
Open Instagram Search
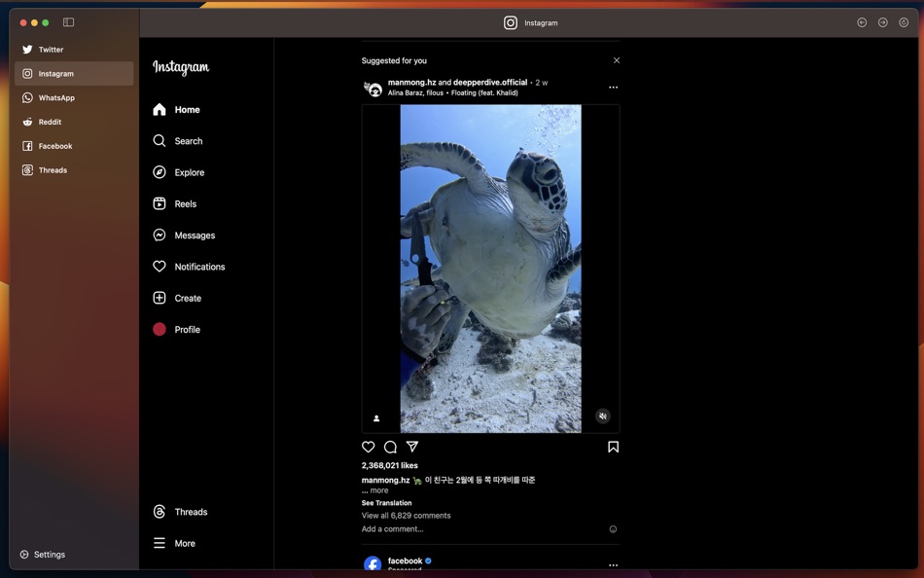178,141
